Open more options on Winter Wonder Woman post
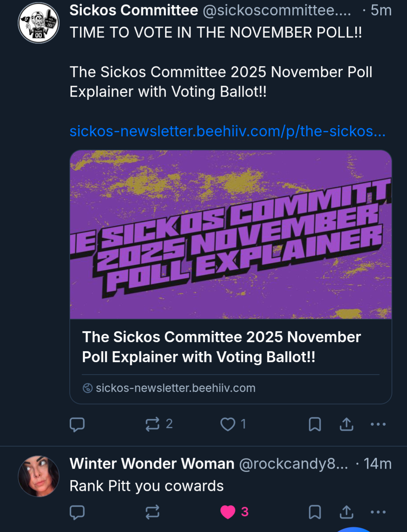 (x=378, y=512)
